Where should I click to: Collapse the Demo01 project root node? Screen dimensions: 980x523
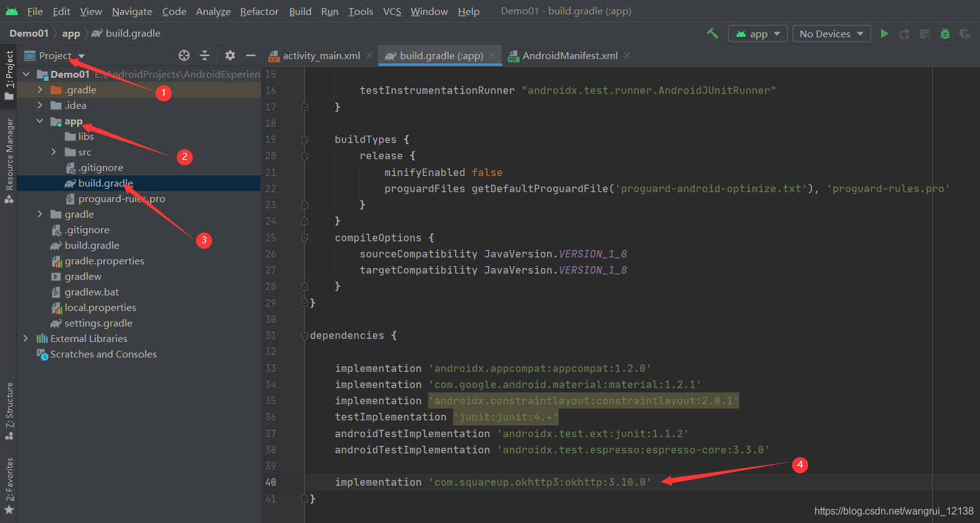point(26,74)
